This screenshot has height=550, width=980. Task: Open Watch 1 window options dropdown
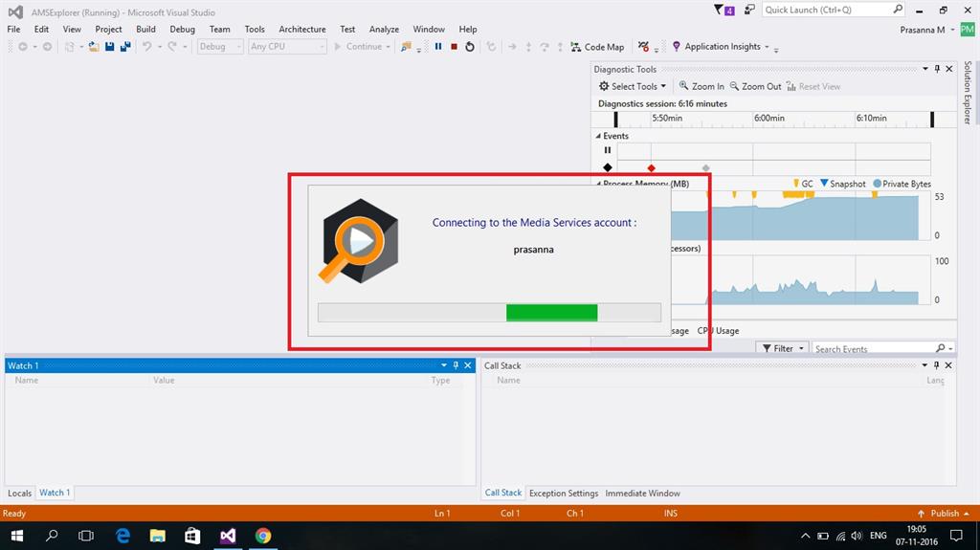coord(444,365)
